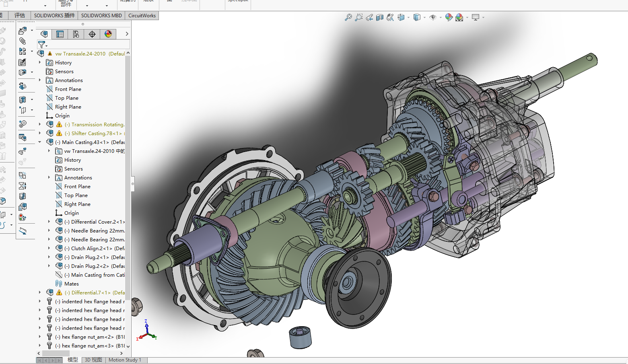The width and height of the screenshot is (628, 364).
Task: Open the CircuitWorks tab
Action: 142,16
